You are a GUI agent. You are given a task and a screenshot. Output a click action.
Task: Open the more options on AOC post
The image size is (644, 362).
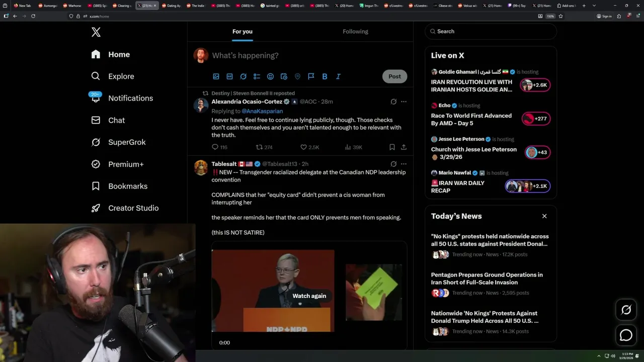click(404, 102)
